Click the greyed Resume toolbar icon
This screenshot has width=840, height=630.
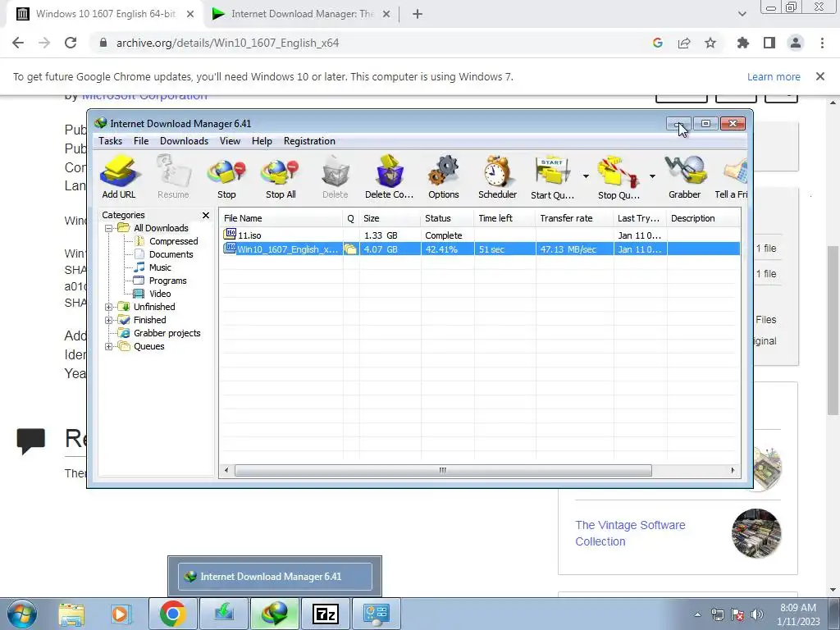coord(173,177)
